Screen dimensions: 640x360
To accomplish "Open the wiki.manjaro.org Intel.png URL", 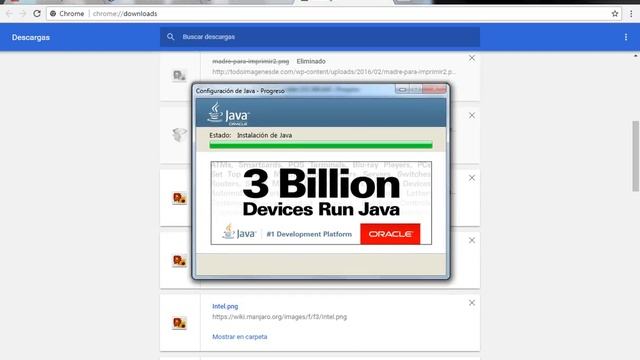I will tap(280, 316).
